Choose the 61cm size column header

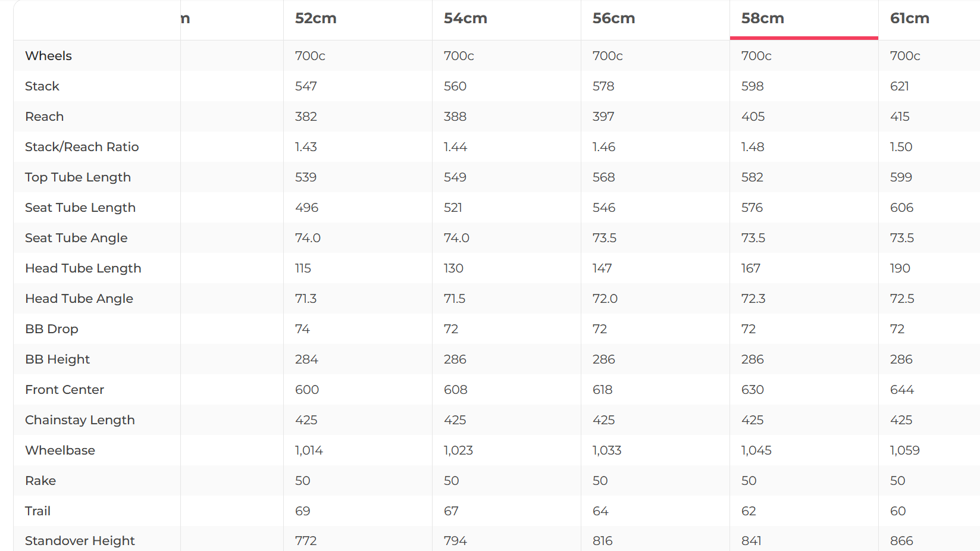click(909, 18)
